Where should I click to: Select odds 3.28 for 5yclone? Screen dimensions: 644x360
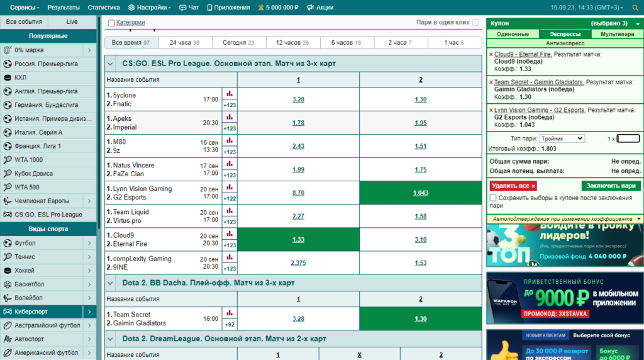298,99
